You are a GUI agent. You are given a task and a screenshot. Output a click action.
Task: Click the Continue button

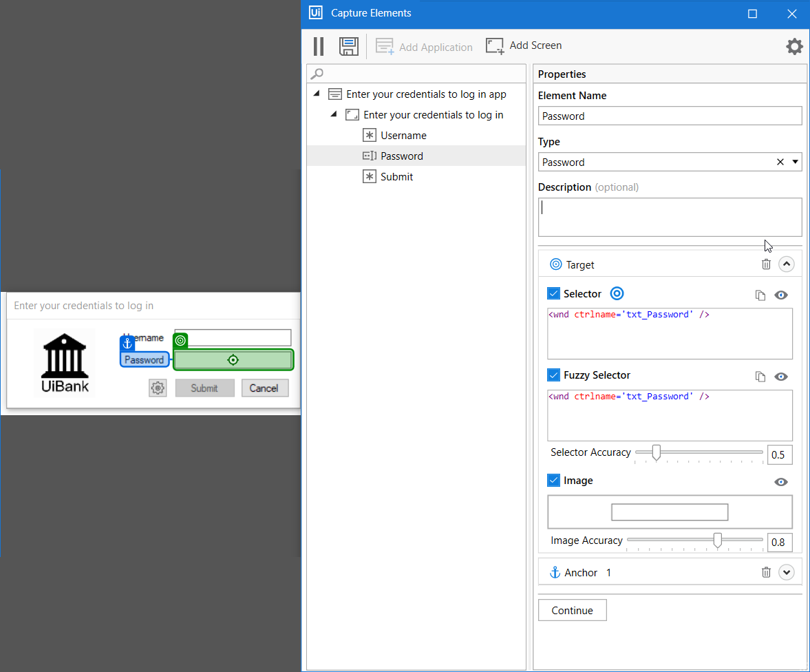point(572,610)
